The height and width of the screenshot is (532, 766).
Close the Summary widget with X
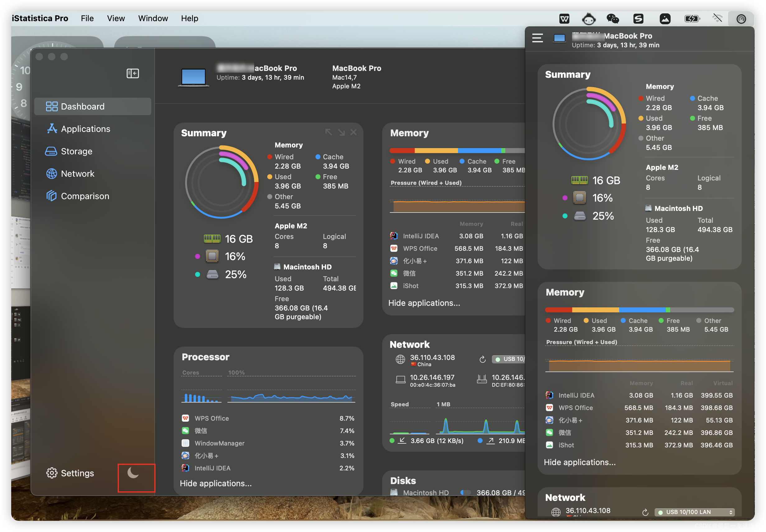(353, 132)
